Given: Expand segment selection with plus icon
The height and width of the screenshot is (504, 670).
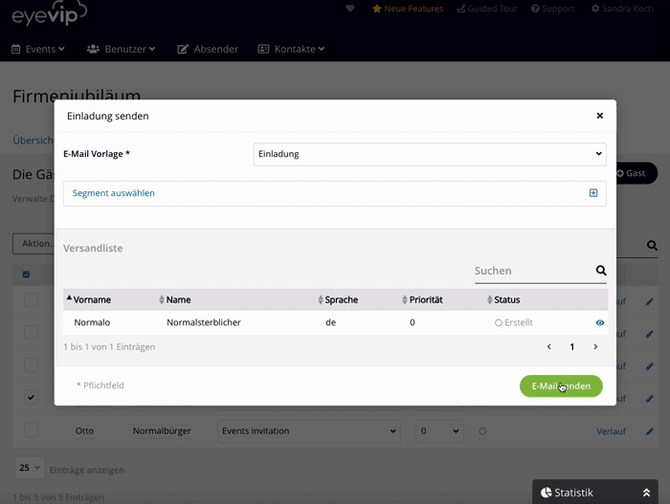Looking at the screenshot, I should pos(593,193).
